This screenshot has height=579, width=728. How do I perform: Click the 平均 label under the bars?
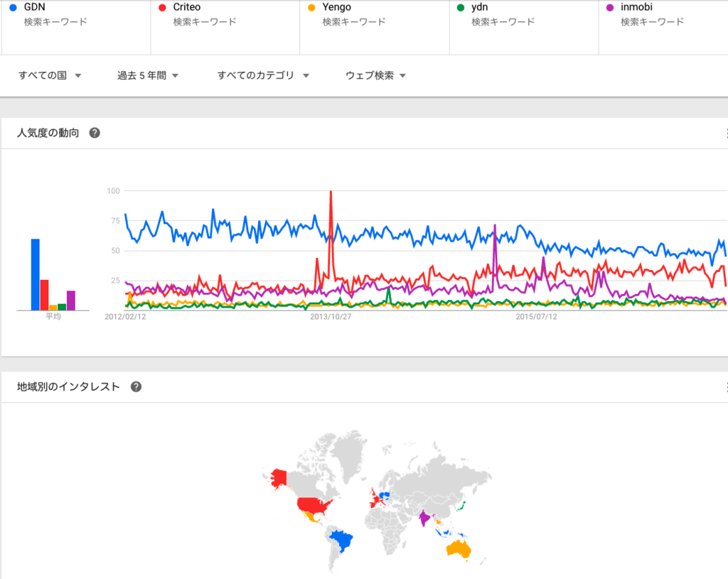[53, 316]
